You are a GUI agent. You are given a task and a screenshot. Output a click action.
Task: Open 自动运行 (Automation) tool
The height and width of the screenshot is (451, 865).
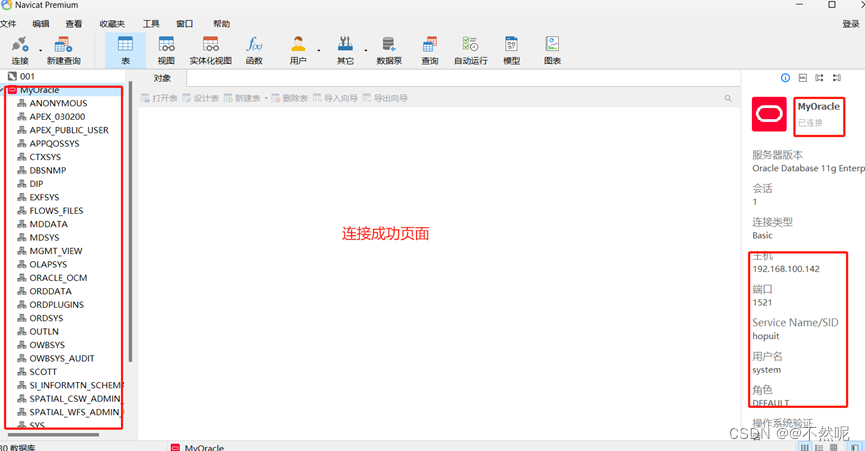click(471, 50)
